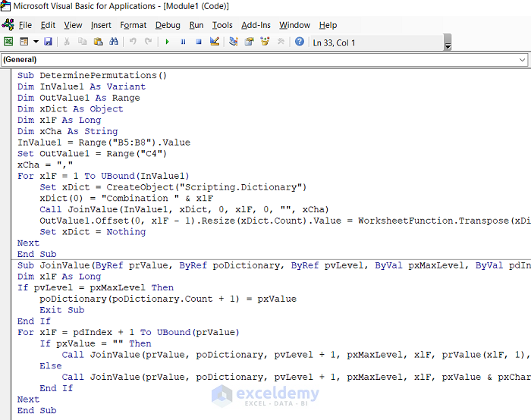Click the Insert UserForm toolbar icon
This screenshot has height=420, width=531.
click(24, 42)
